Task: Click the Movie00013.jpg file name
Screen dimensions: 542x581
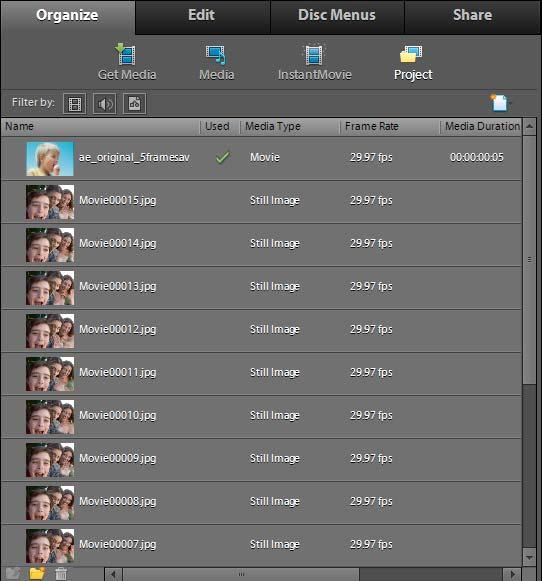Action: click(117, 286)
